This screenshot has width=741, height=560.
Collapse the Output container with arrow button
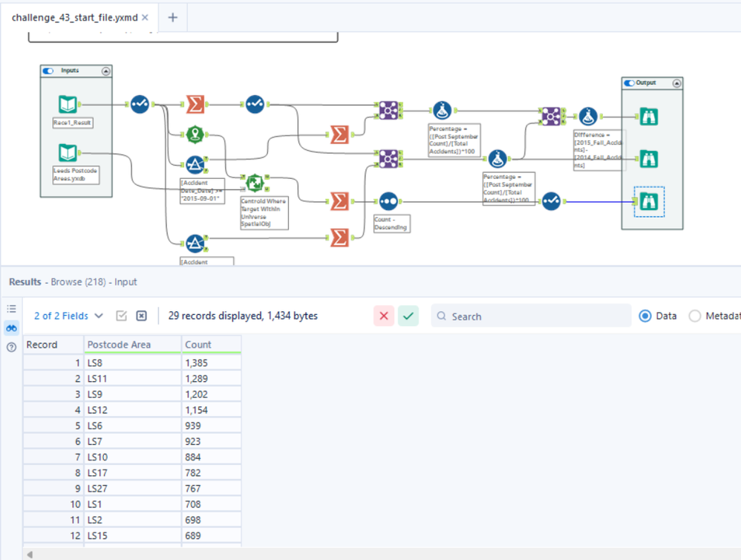click(x=676, y=83)
